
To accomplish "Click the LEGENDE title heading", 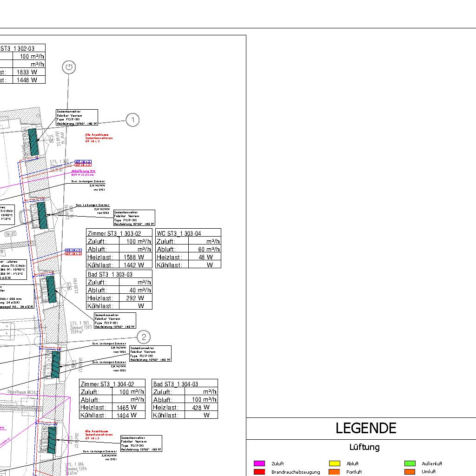I will tap(366, 428).
